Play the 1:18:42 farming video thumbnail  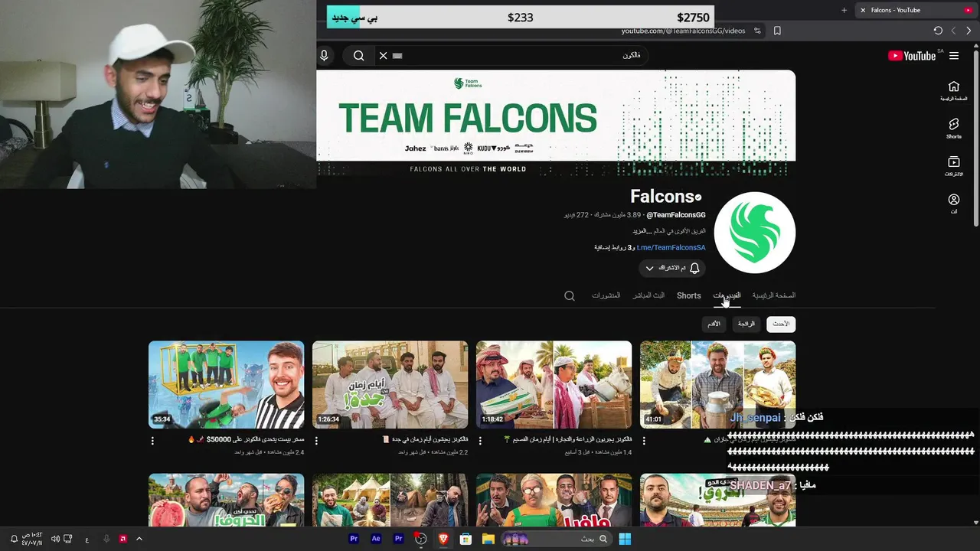point(554,384)
